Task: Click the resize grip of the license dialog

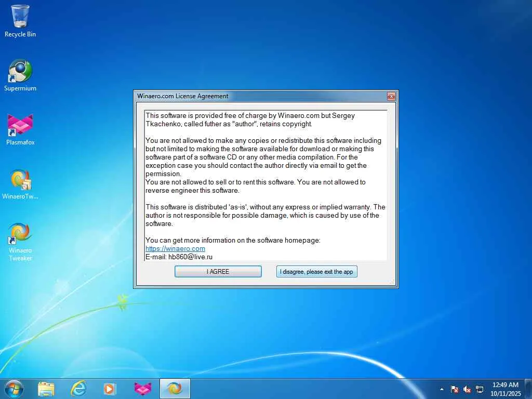Action: pyautogui.click(x=392, y=282)
